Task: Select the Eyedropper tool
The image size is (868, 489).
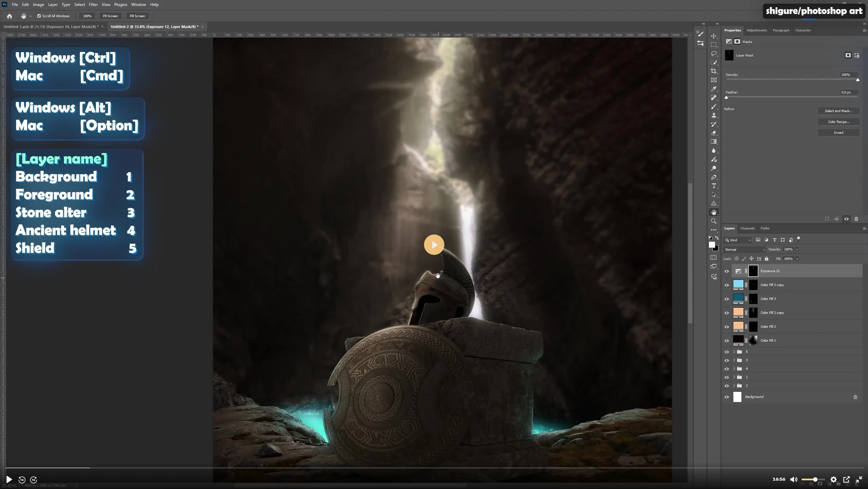Action: (714, 89)
